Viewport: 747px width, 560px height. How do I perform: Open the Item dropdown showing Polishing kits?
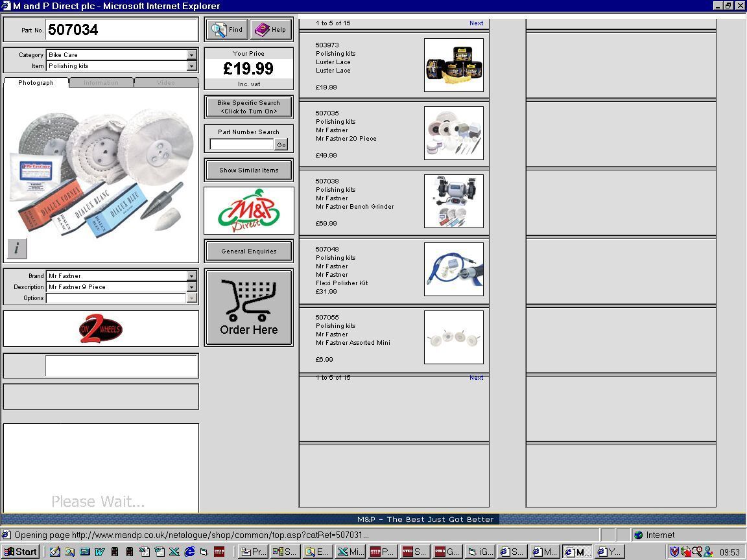191,66
